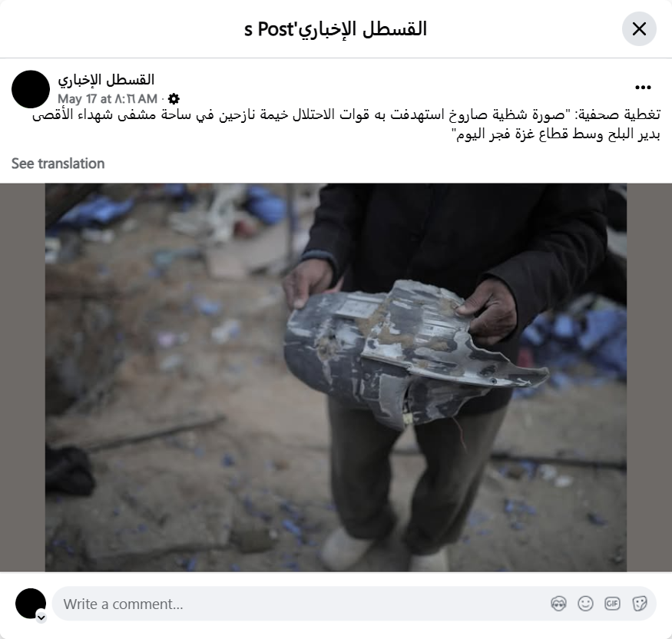Click the post audience gear icon
This screenshot has height=639, width=672.
174,99
